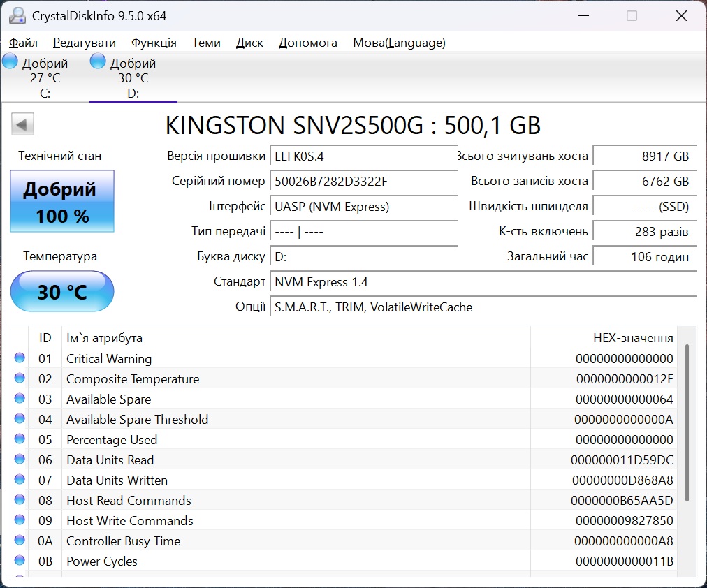Click status dot for Composite Temperature row

point(20,378)
